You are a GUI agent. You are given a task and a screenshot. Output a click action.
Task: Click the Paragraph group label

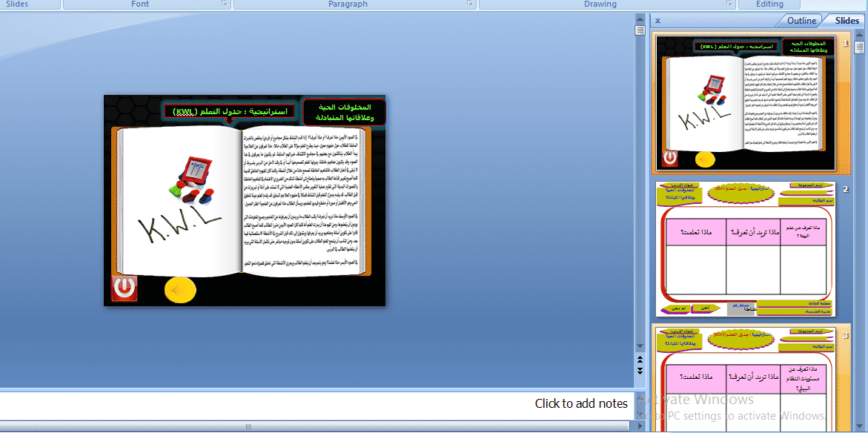click(348, 4)
